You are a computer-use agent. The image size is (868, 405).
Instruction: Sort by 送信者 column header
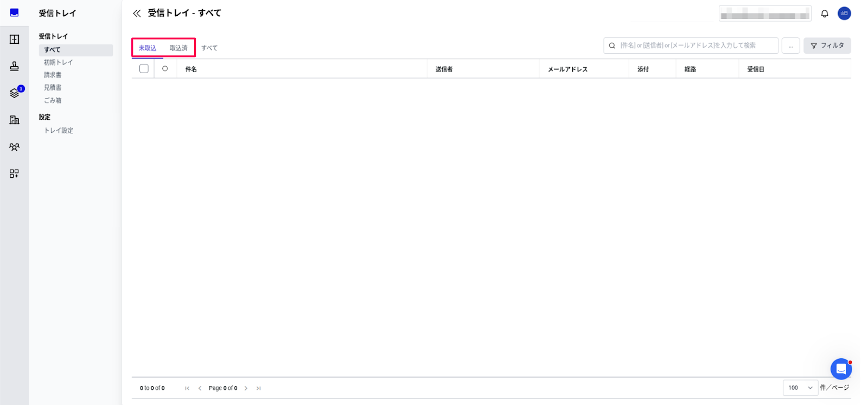click(444, 69)
